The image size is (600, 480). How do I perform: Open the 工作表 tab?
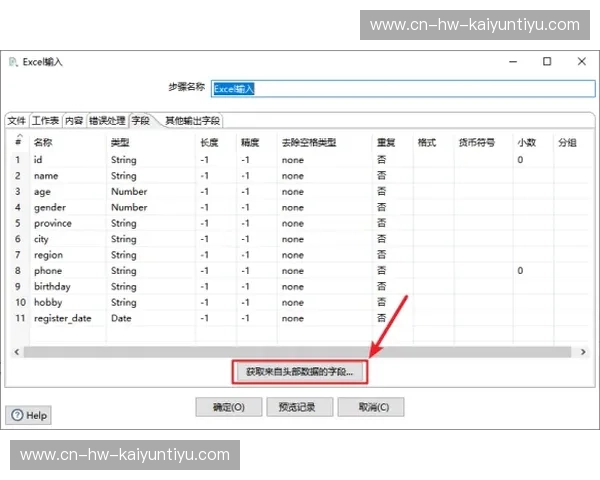pyautogui.click(x=45, y=121)
